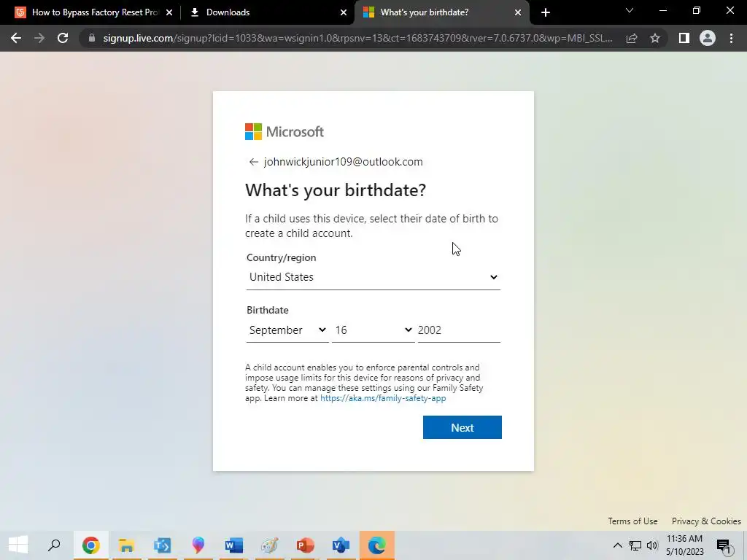Open the network status tray icon
This screenshot has width=747, height=560.
635,545
